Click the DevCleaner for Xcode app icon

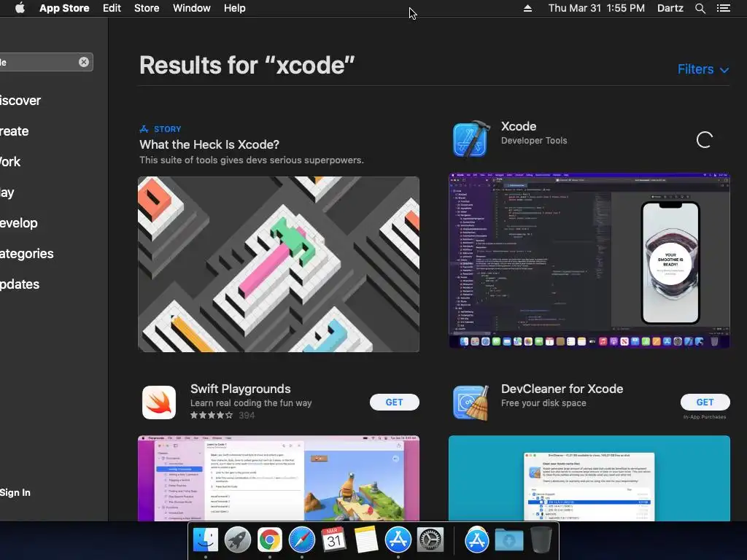[x=471, y=402]
